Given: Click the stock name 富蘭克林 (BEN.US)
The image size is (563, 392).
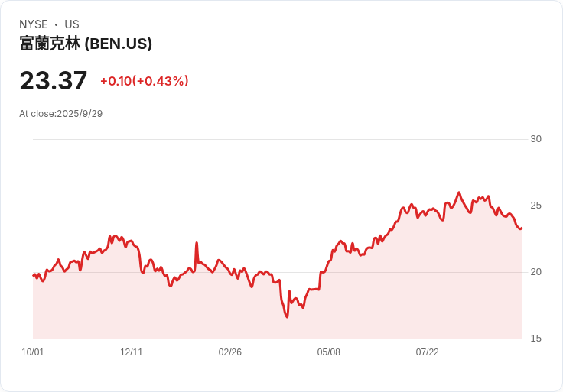Looking at the screenshot, I should coord(86,44).
